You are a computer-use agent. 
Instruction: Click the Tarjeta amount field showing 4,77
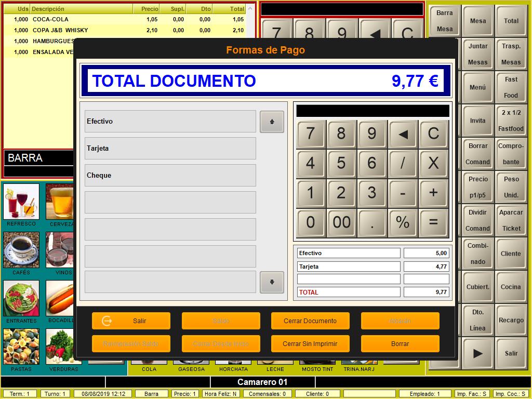click(426, 267)
